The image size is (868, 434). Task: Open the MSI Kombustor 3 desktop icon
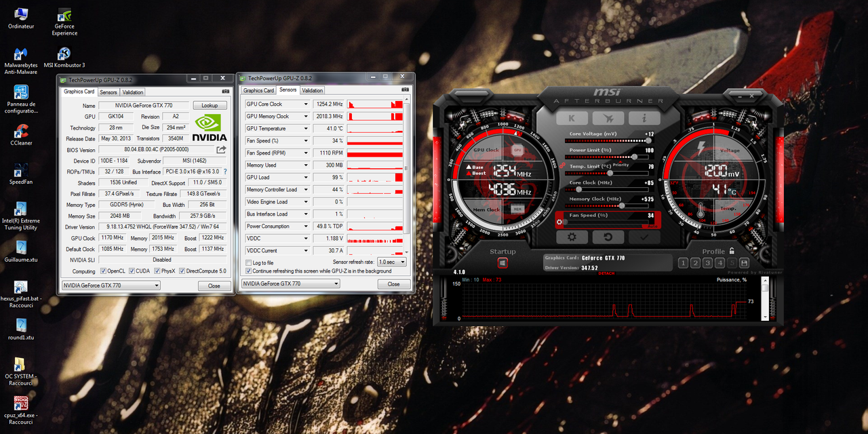64,57
